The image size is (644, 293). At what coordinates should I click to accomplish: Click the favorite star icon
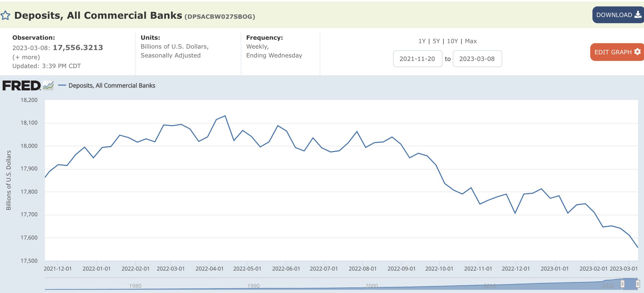5,16
